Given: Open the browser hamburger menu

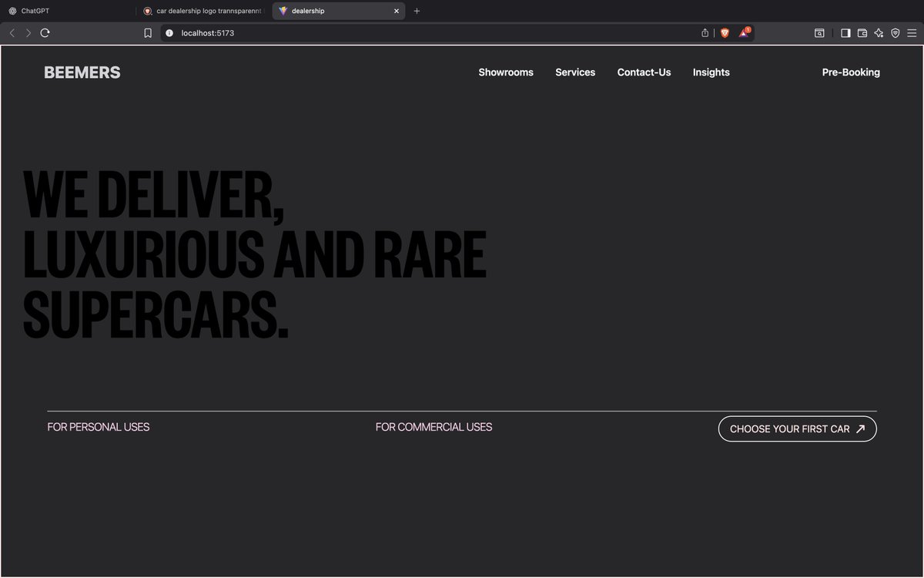Looking at the screenshot, I should (912, 33).
